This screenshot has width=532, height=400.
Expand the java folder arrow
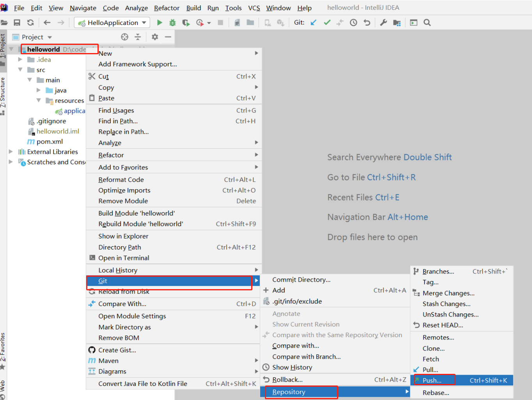pos(39,90)
